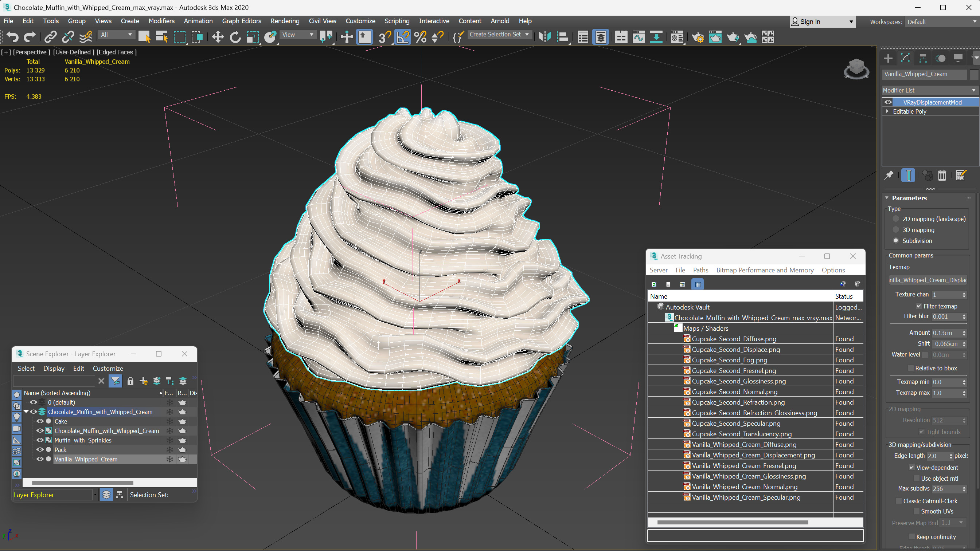The width and height of the screenshot is (980, 551).
Task: Open the Graph Editors menu
Action: (x=242, y=21)
